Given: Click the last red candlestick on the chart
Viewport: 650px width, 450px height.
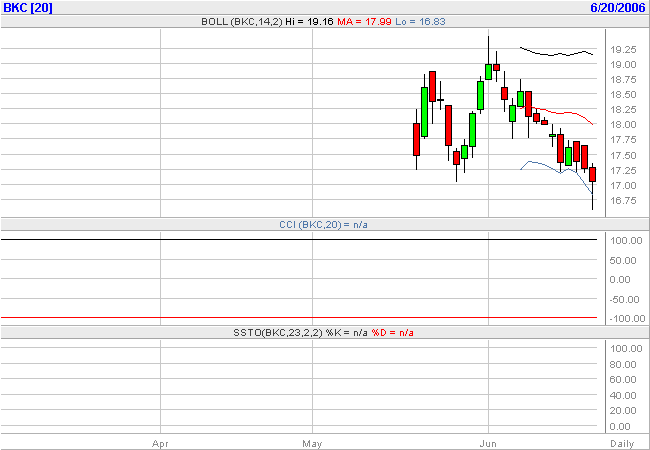Looking at the screenshot, I should 592,174.
